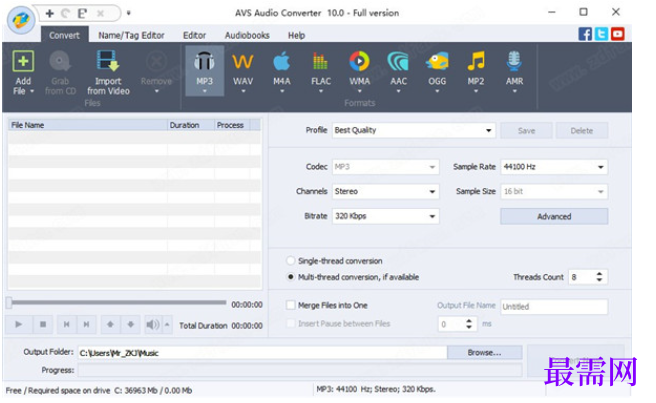This screenshot has height=403, width=656.
Task: Click the Output File Name field
Action: (554, 306)
